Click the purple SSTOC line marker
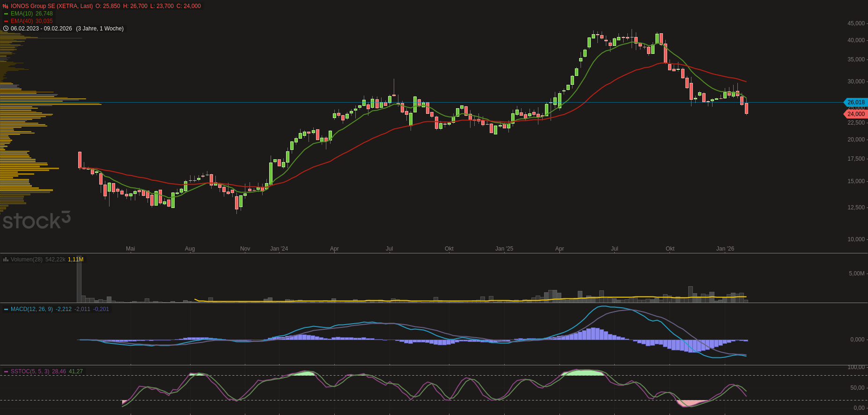The image size is (868, 415). tap(6, 371)
